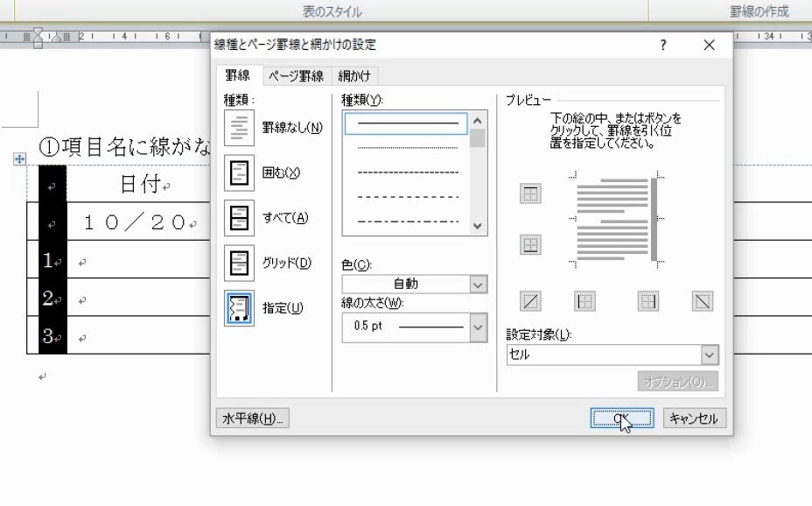The height and width of the screenshot is (506, 812).
Task: Select the 指定 (custom) border setting icon
Action: 239,308
